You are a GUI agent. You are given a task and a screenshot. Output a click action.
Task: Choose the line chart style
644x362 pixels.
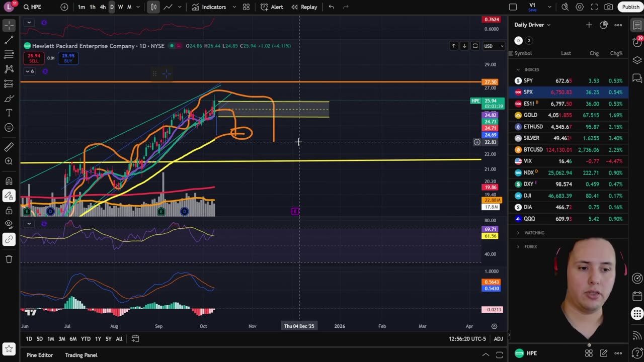[x=168, y=7]
